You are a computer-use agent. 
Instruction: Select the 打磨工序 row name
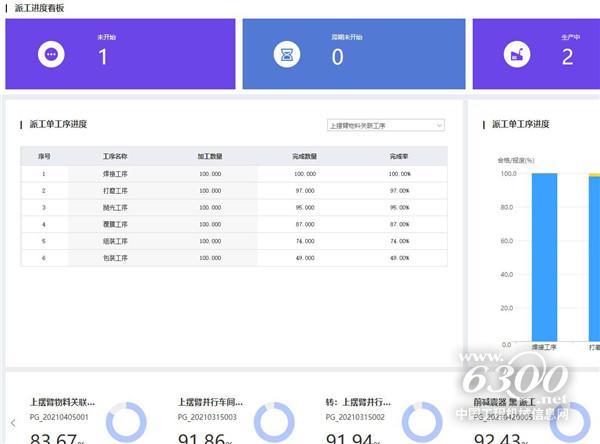[115, 191]
